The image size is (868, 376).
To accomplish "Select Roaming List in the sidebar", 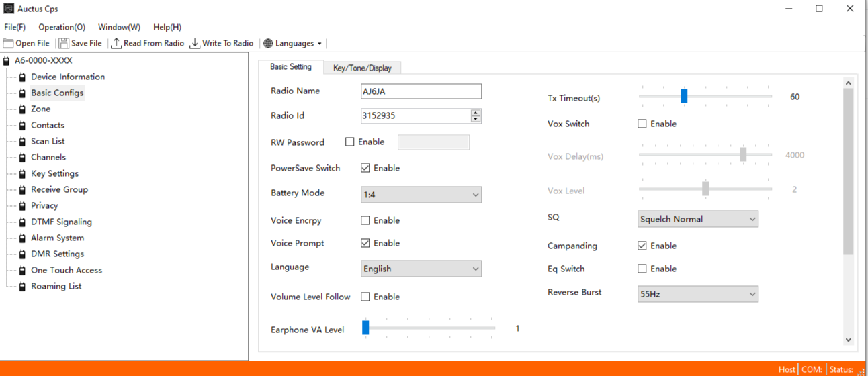I will point(56,286).
